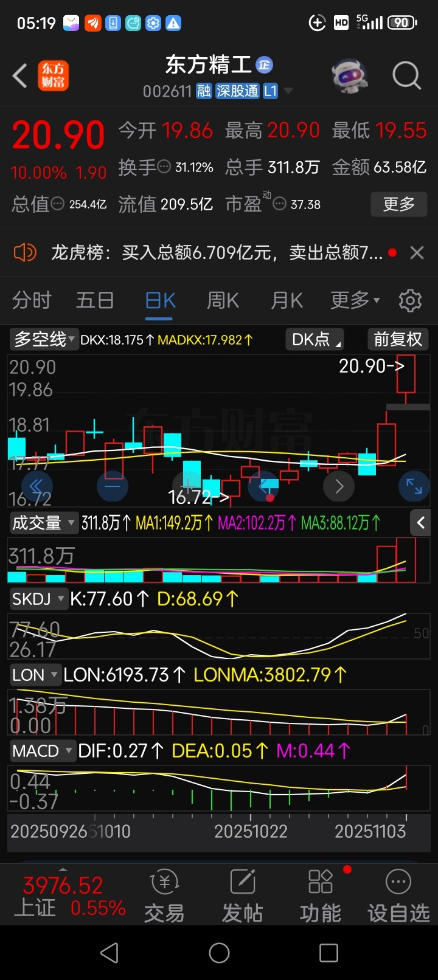The width and height of the screenshot is (438, 980).
Task: Expand the L1 level dropdown arrow
Action: click(288, 91)
